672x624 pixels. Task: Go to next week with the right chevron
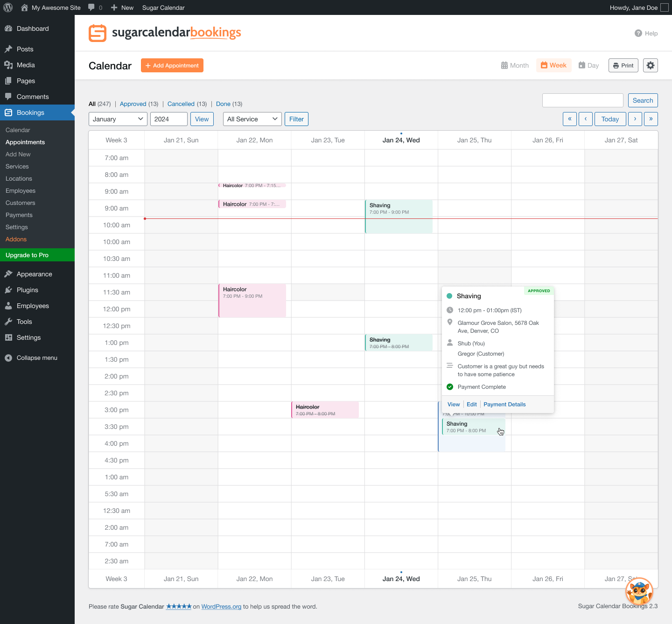[x=635, y=119]
